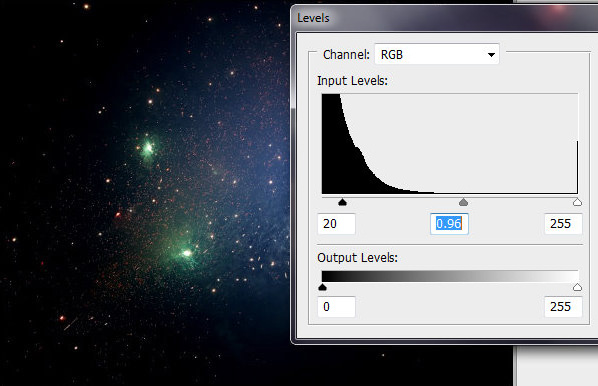Viewport: 598px width, 386px height.
Task: Click the highlight input field showing 255
Action: 563,224
